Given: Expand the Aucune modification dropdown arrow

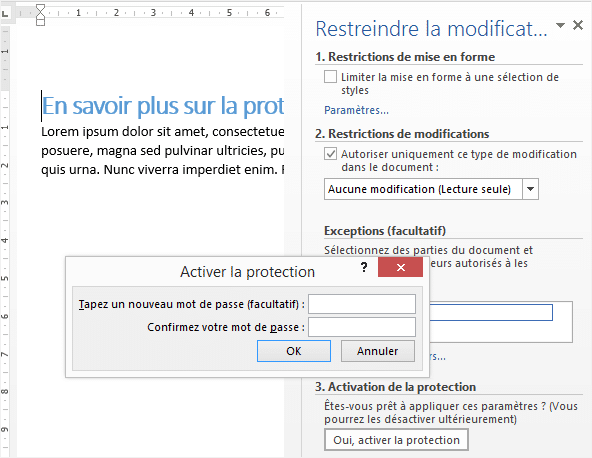Looking at the screenshot, I should point(530,189).
